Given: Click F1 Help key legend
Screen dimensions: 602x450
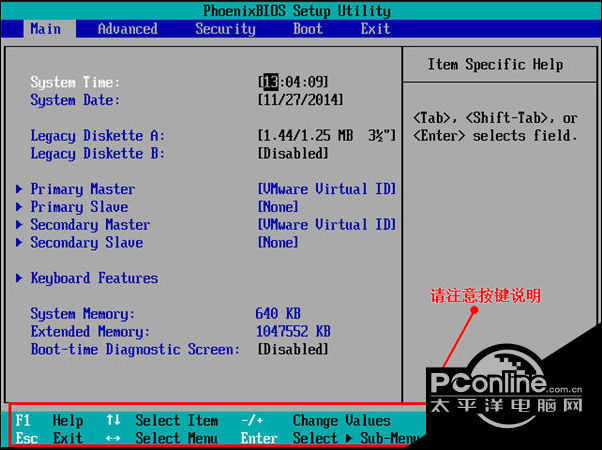Looking at the screenshot, I should pyautogui.click(x=49, y=420).
